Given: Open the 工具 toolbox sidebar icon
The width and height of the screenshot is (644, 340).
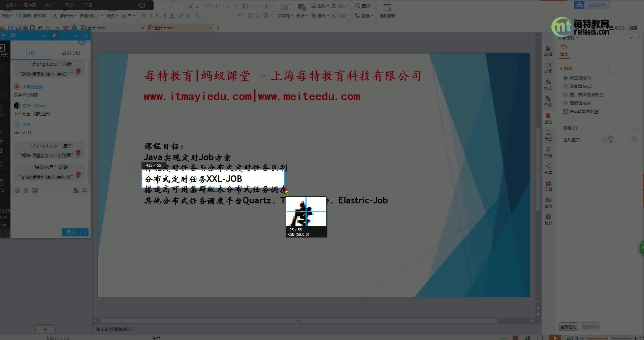Looking at the screenshot, I should coord(548,186).
